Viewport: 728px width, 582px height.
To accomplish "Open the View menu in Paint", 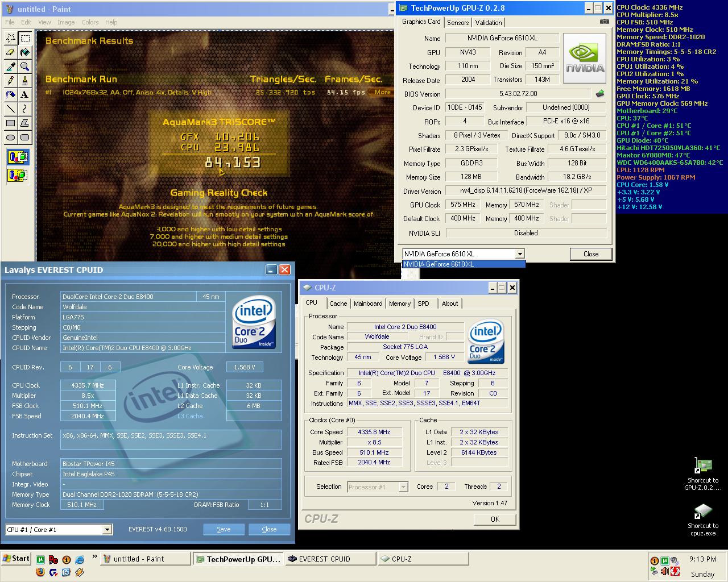I will (x=44, y=22).
